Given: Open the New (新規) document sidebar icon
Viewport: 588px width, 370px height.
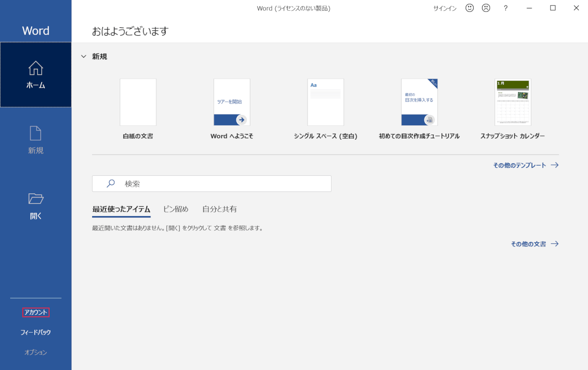Looking at the screenshot, I should pyautogui.click(x=36, y=133).
